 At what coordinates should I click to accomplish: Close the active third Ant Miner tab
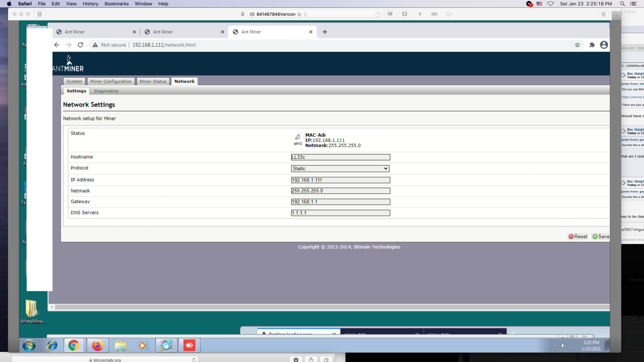pos(311,32)
